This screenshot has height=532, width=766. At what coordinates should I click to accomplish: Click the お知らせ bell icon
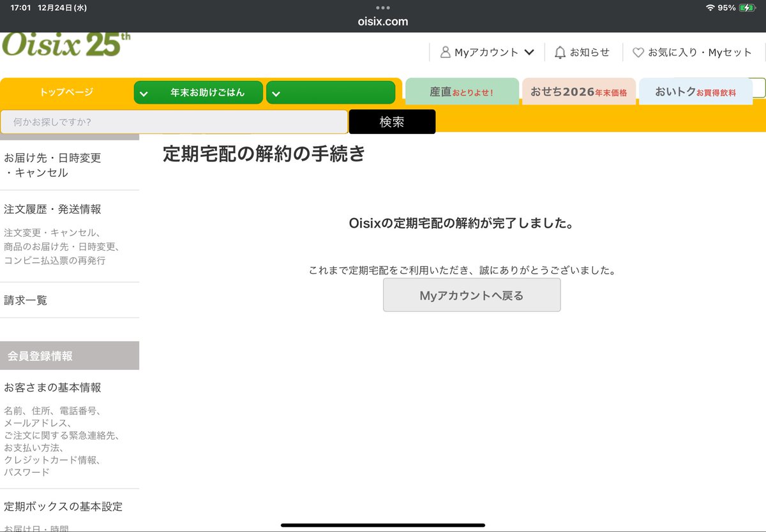[x=560, y=52]
